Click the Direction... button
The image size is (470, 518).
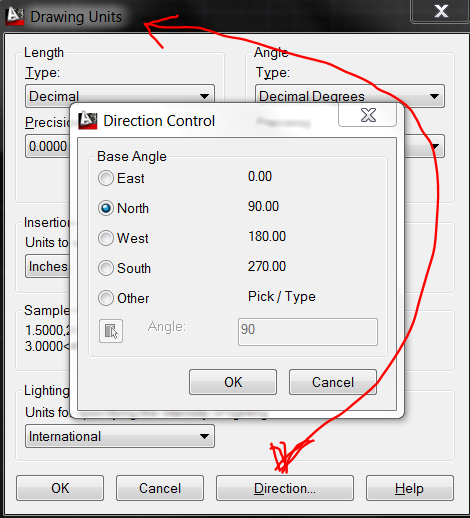click(x=285, y=488)
